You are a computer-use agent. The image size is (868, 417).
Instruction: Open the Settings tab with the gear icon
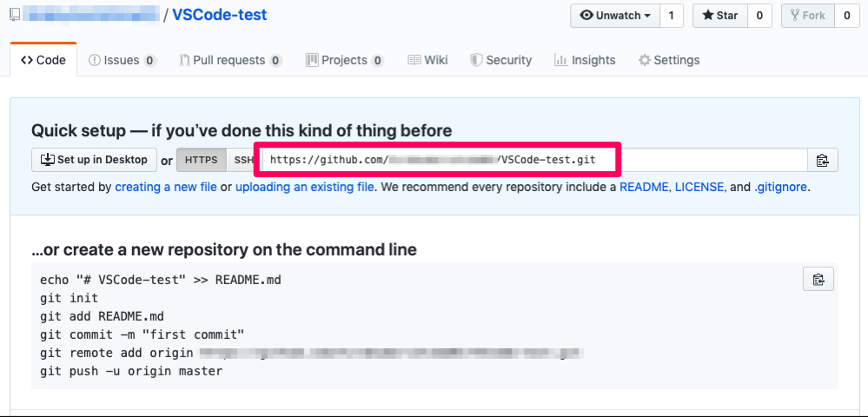(x=669, y=60)
